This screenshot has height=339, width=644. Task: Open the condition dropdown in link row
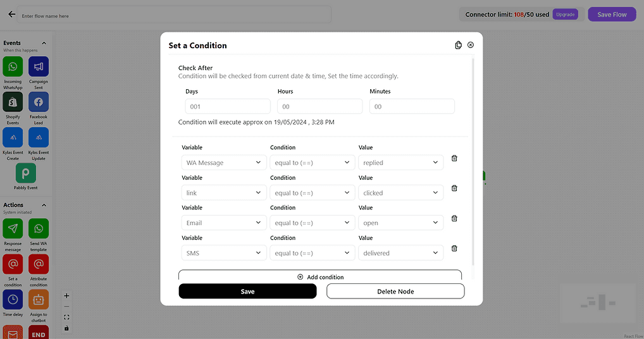coord(312,193)
